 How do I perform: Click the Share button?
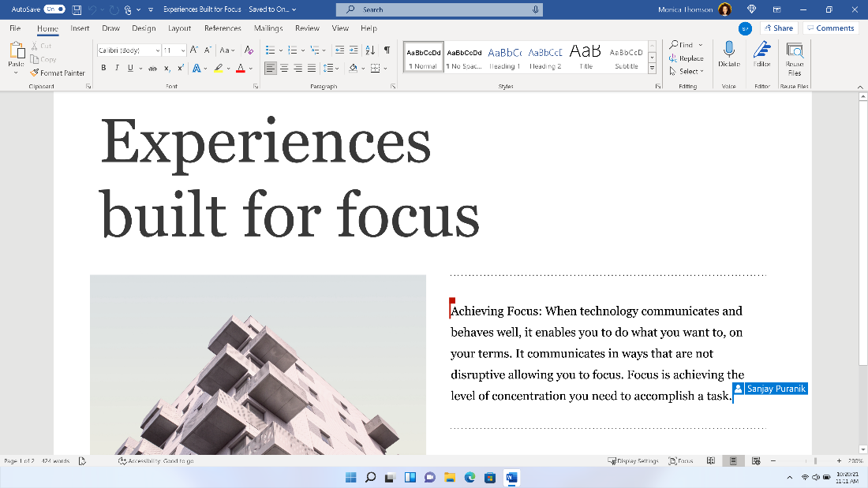click(778, 28)
